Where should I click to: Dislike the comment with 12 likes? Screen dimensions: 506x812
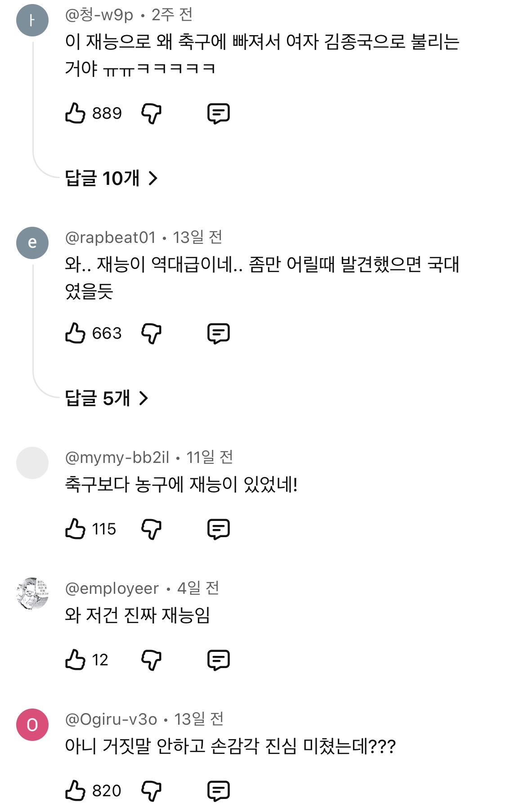click(151, 660)
